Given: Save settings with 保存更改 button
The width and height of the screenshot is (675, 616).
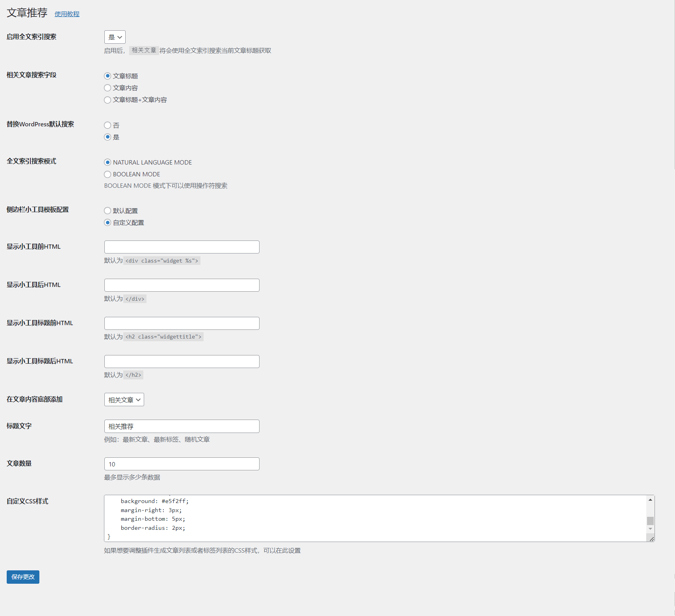Looking at the screenshot, I should point(23,577).
